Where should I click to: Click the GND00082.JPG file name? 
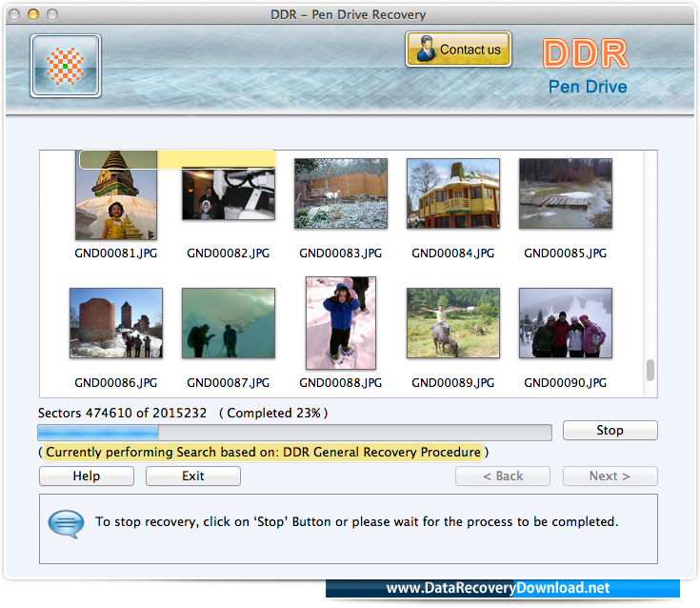(x=229, y=253)
